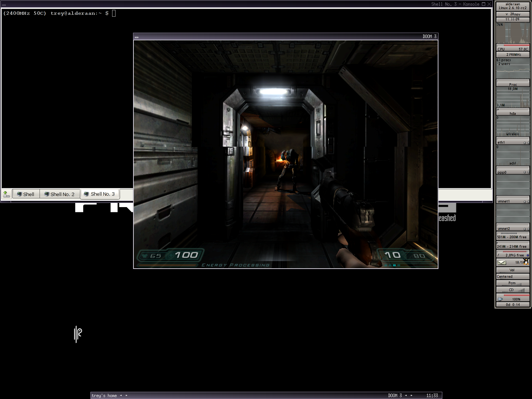Click the vmnet1 transmit LED indicator
The height and width of the screenshot is (399, 532).
[x=528, y=202]
